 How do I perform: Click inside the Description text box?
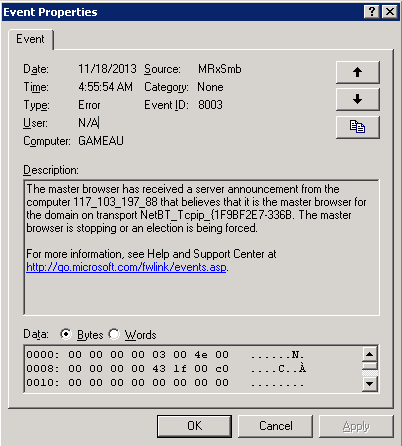(x=202, y=247)
